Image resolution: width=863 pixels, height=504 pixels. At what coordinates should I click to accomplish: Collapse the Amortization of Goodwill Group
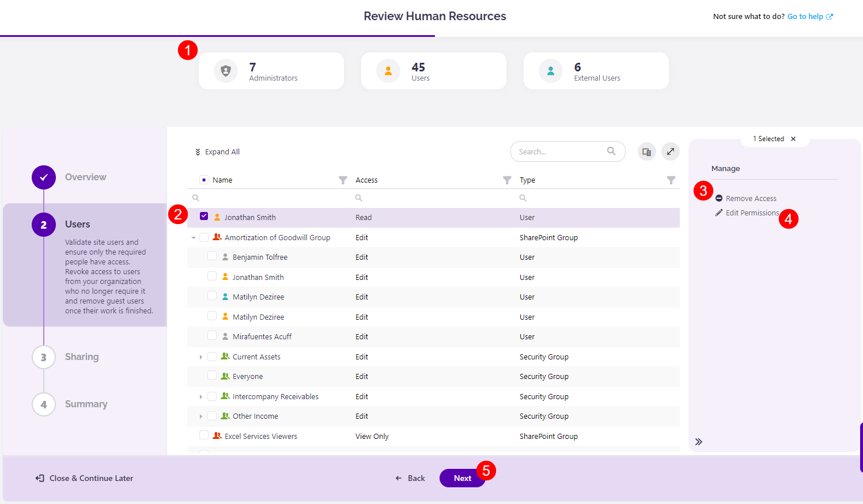coord(193,237)
